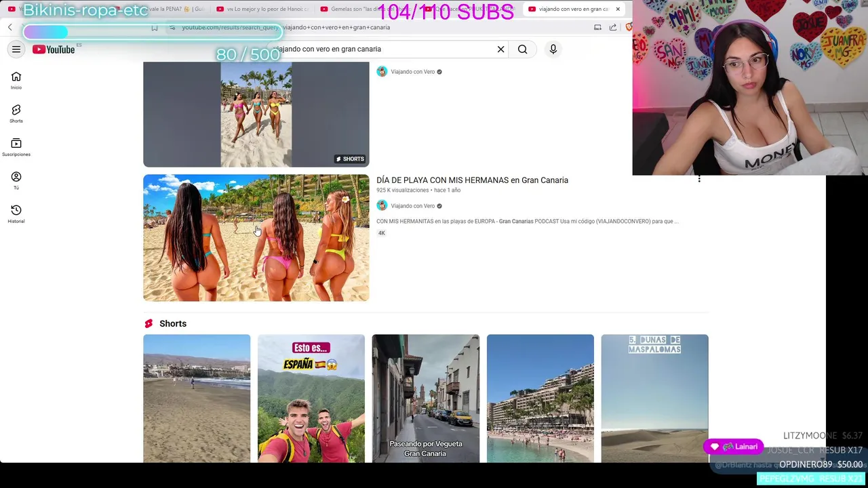This screenshot has width=868, height=488.
Task: Click the YouTube logo
Action: [54, 49]
